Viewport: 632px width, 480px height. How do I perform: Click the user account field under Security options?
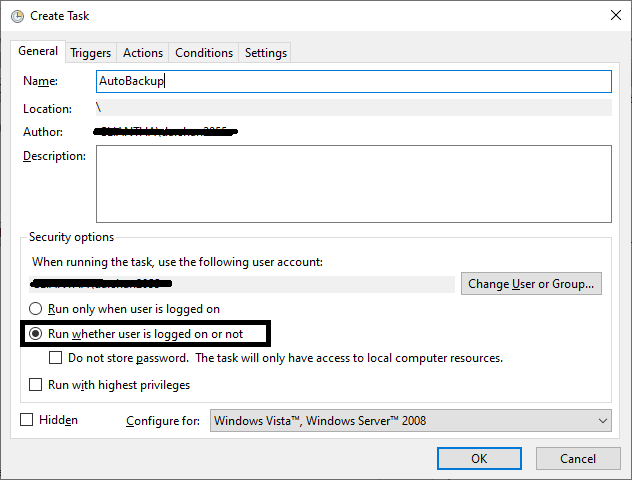click(x=240, y=284)
